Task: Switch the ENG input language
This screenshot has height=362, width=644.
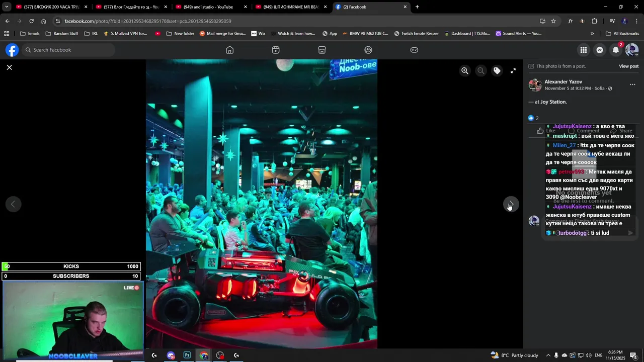Action: pos(598,355)
